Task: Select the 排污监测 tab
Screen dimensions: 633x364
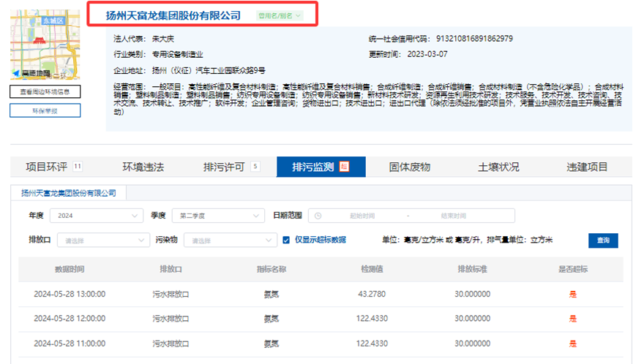Action: [x=321, y=167]
